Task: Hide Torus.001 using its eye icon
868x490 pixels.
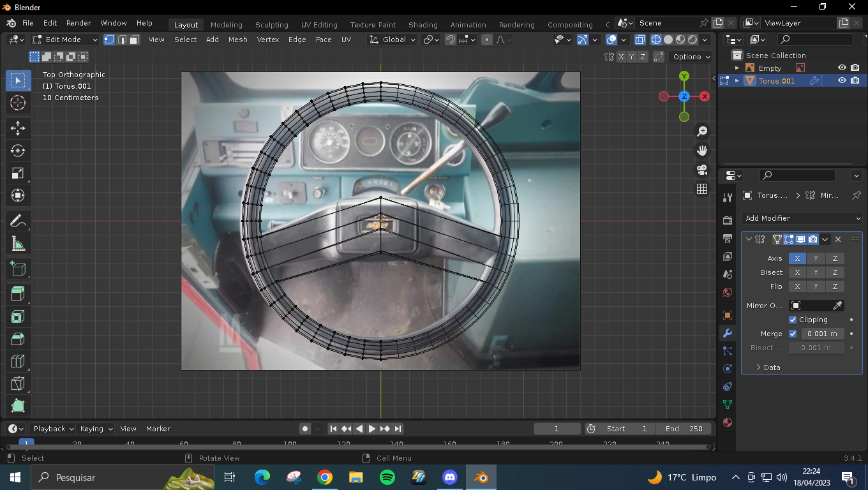Action: coord(842,80)
